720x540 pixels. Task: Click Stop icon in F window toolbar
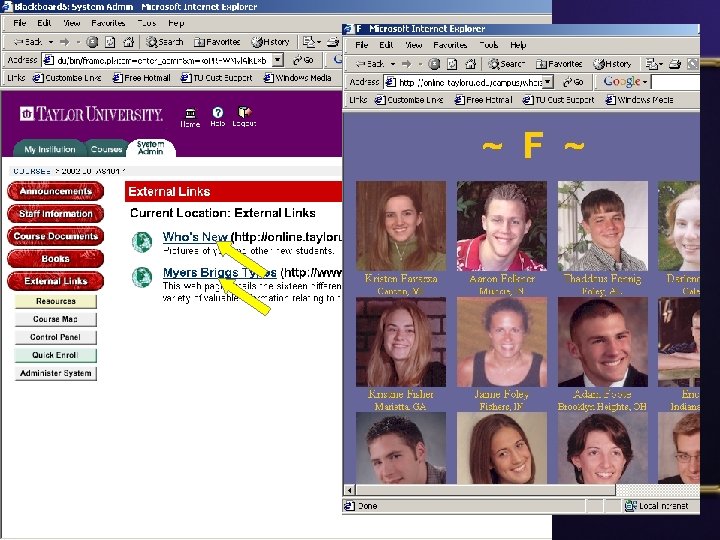point(434,64)
